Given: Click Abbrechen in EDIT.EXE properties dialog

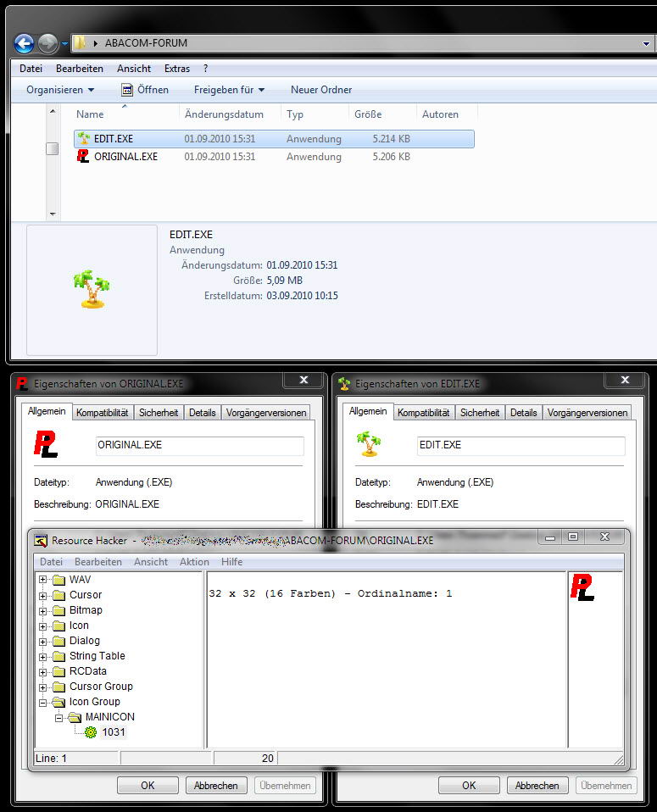Looking at the screenshot, I should (x=537, y=785).
